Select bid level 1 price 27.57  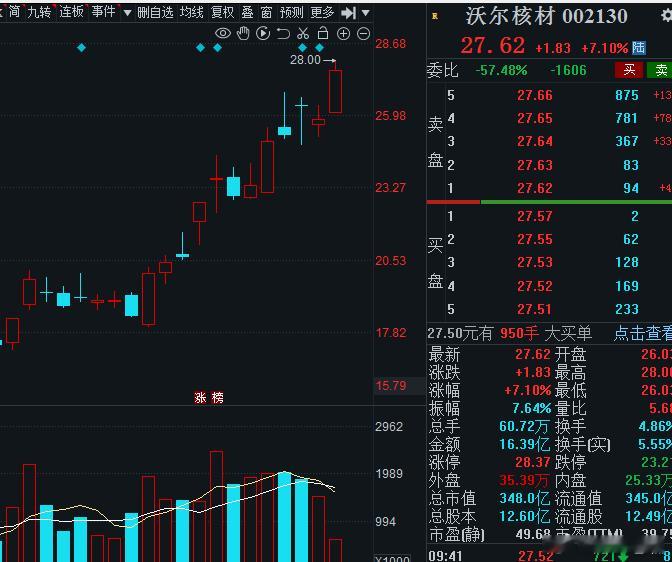[534, 216]
